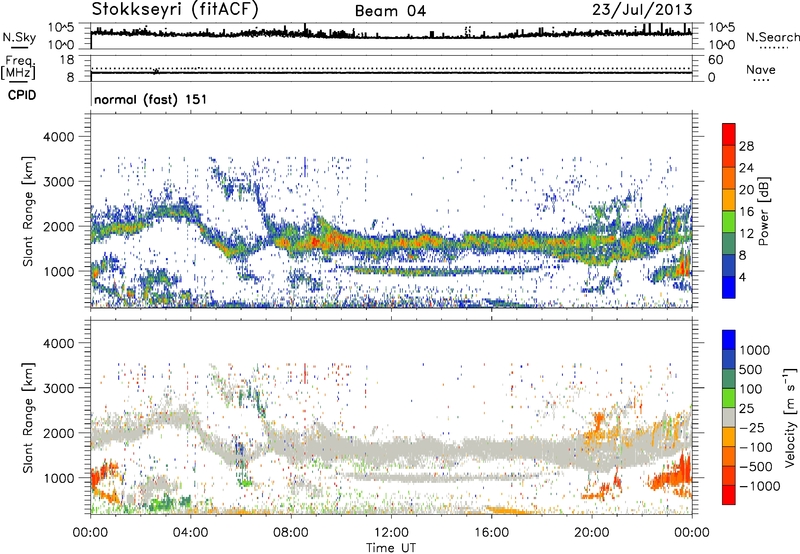The width and height of the screenshot is (800, 554).
Task: Click the "Velocity [m s⁻¹]" color bar label
Action: point(790,416)
